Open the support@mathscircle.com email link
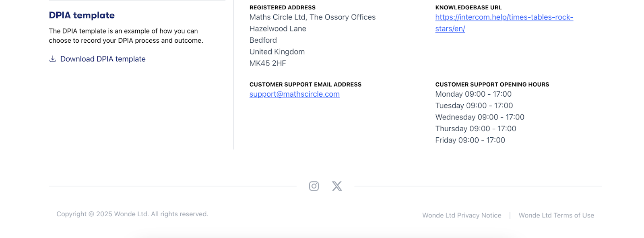The height and width of the screenshot is (238, 644). pyautogui.click(x=294, y=94)
